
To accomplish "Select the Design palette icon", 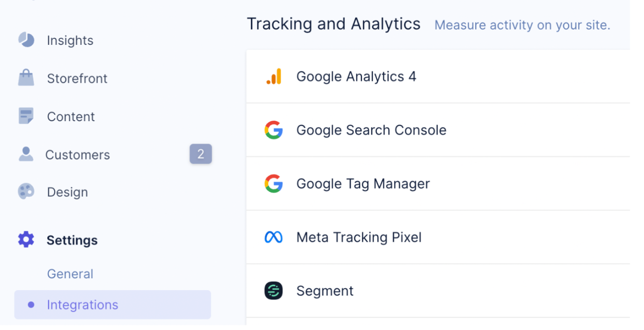I will coord(25,192).
